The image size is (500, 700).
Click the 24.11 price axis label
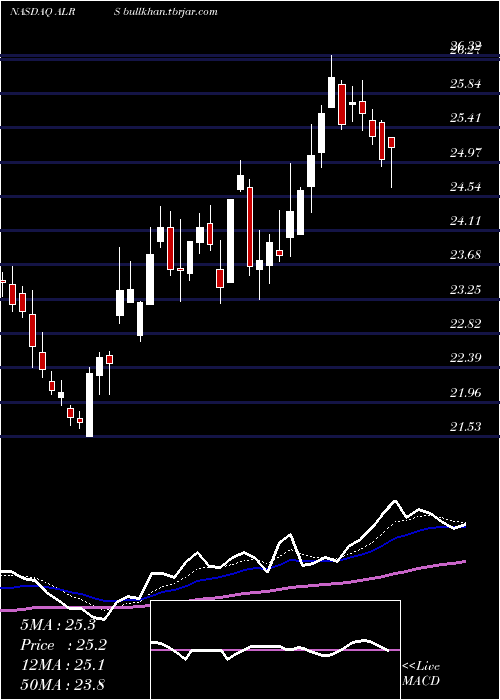(x=466, y=221)
